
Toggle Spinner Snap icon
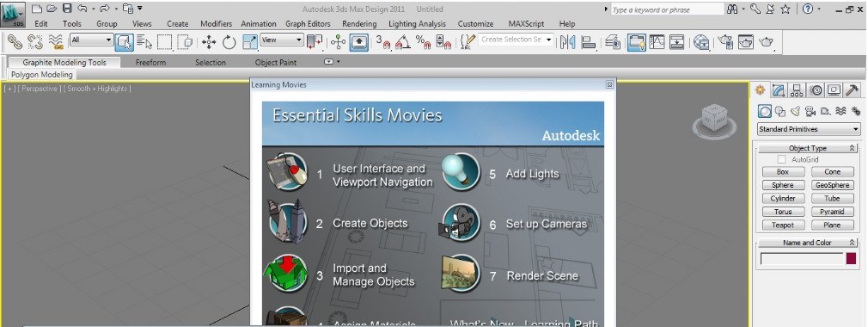(x=443, y=42)
